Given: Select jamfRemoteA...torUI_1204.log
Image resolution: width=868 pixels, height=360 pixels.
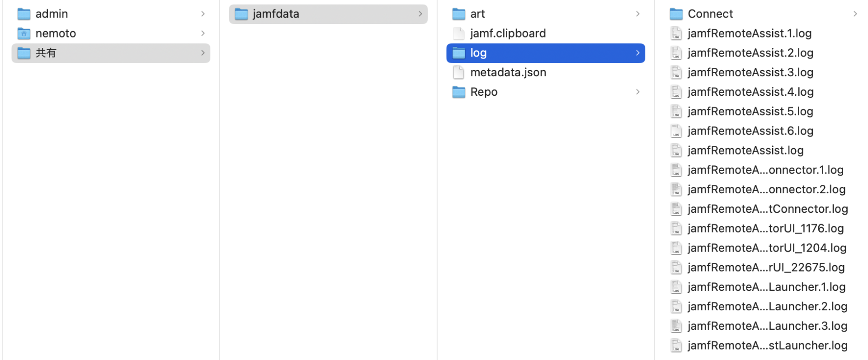Looking at the screenshot, I should click(767, 248).
